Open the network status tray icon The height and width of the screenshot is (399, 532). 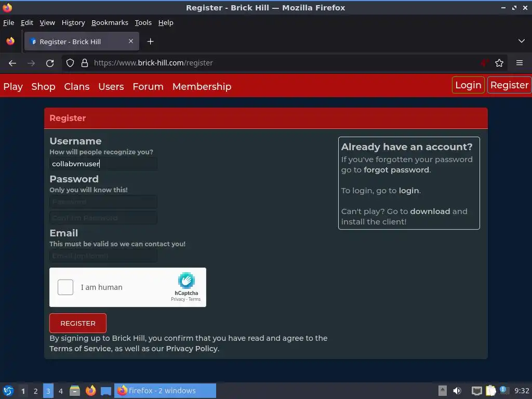(x=477, y=391)
